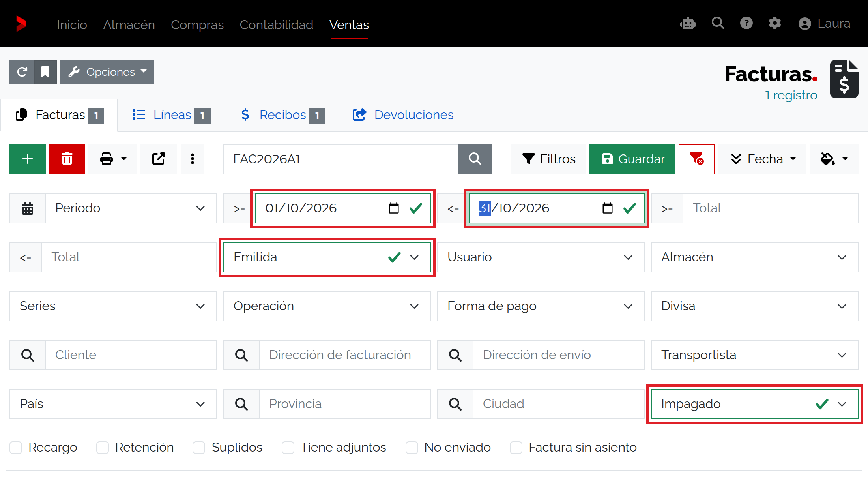This screenshot has height=480, width=868.
Task: Expand the Periodo dropdown
Action: (x=131, y=208)
